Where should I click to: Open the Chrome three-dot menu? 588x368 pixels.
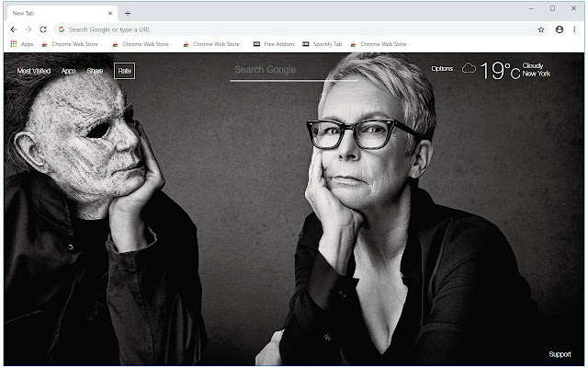coord(574,29)
